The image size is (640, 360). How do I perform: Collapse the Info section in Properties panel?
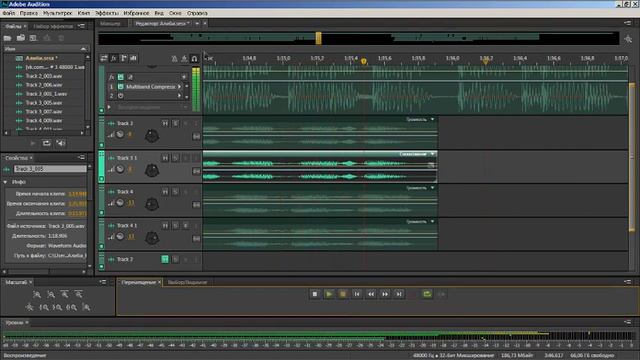click(5, 182)
